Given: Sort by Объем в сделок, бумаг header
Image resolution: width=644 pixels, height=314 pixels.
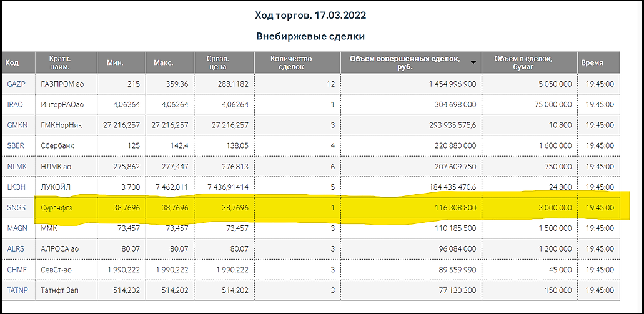Looking at the screenshot, I should point(530,63).
